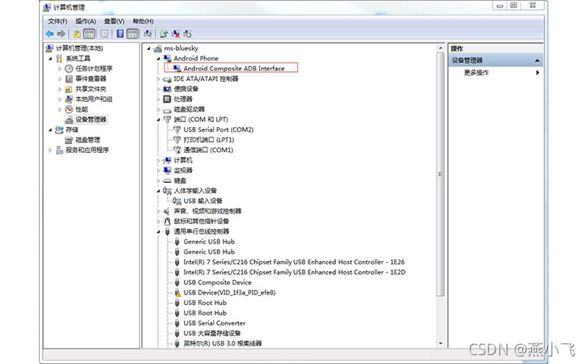
Task: Expand IDE ATA/ATAPI 控制器 category
Action: click(x=158, y=79)
